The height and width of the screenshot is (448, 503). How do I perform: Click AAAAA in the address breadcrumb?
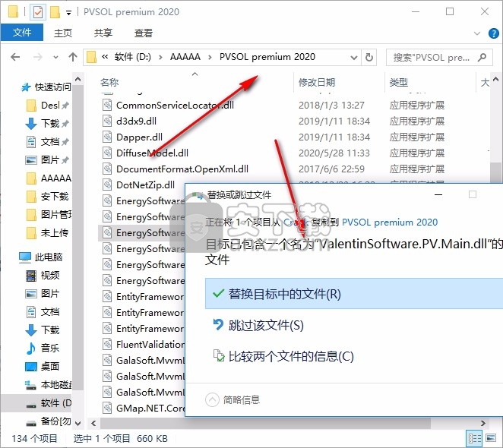185,57
